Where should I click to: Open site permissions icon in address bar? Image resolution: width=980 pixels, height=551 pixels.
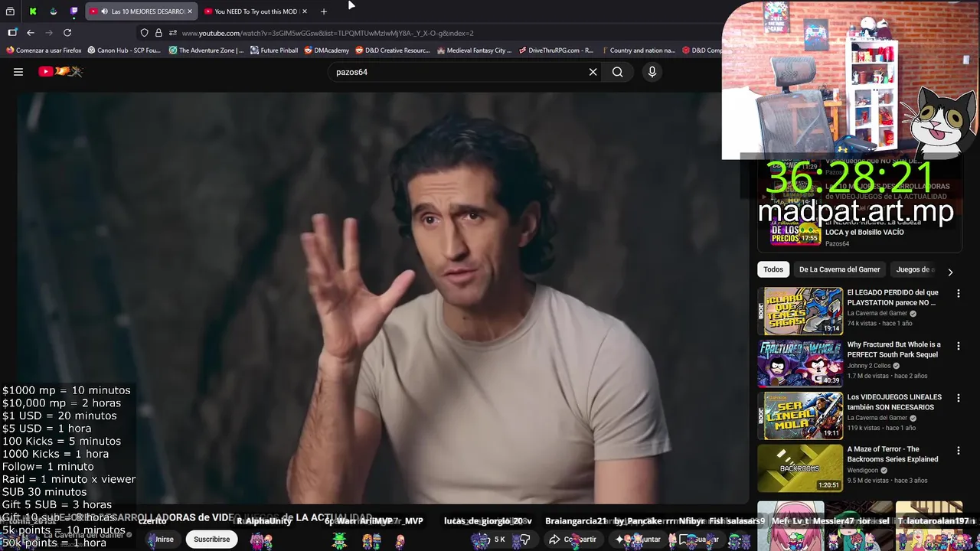point(173,33)
